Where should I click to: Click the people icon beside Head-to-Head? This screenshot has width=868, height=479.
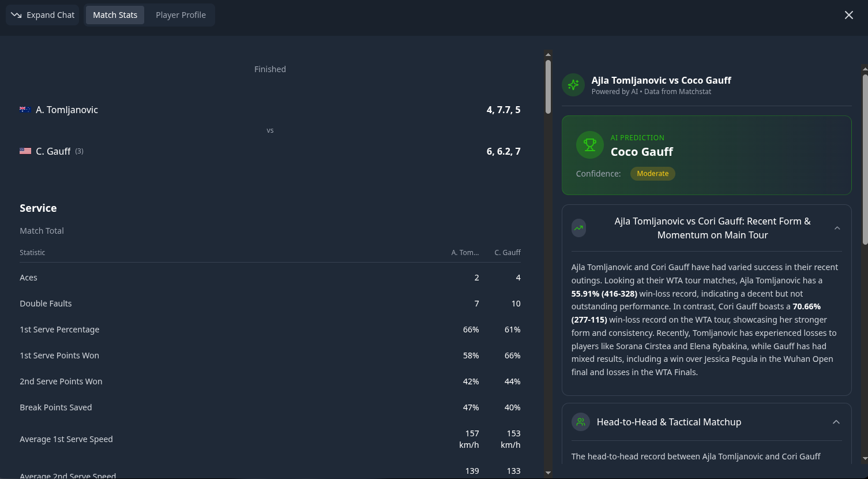tap(581, 422)
